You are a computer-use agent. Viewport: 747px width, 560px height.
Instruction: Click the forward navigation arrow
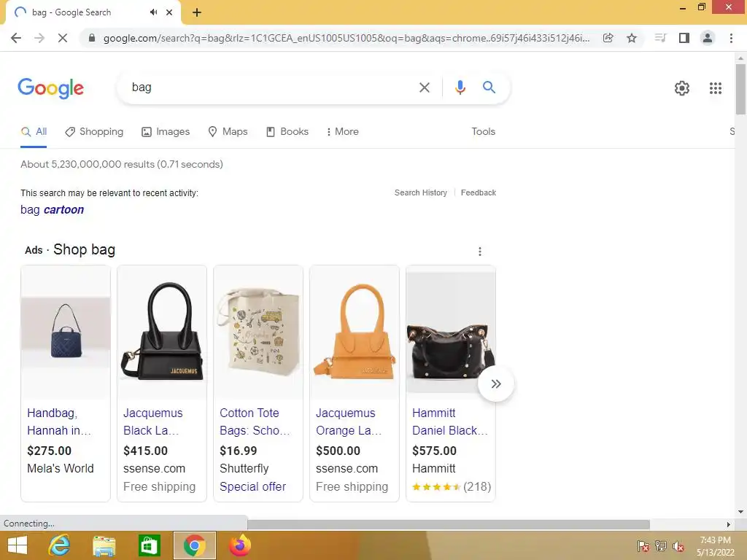point(39,38)
